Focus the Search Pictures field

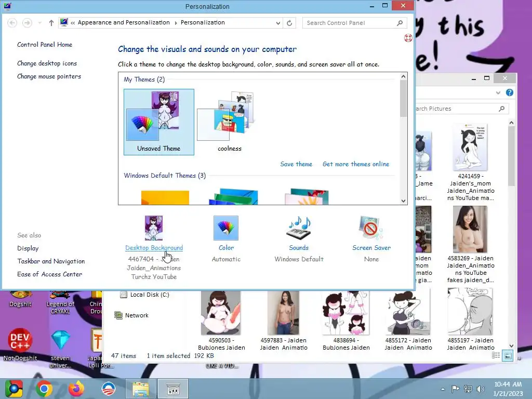pyautogui.click(x=461, y=109)
